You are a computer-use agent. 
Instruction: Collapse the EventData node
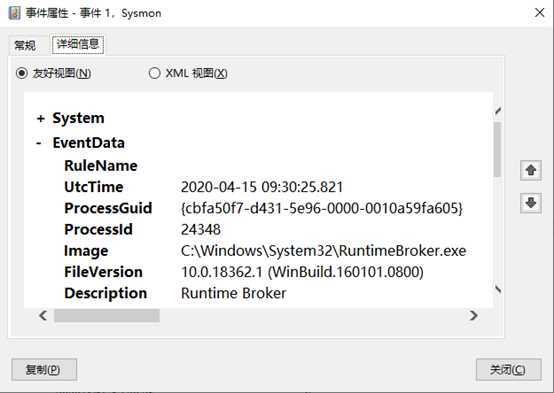click(39, 143)
